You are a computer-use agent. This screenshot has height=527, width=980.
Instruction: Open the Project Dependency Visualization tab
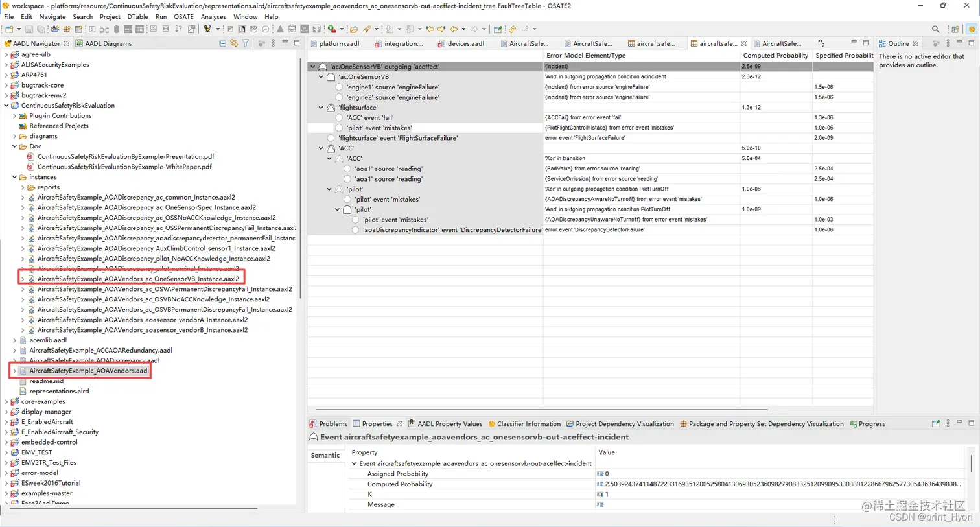tap(620, 424)
